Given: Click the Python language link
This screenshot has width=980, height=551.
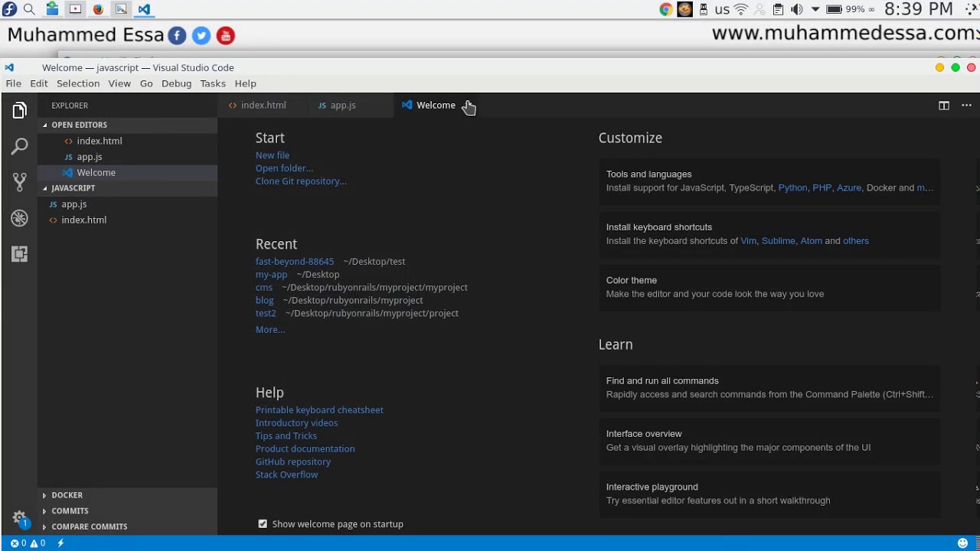Looking at the screenshot, I should coord(792,187).
